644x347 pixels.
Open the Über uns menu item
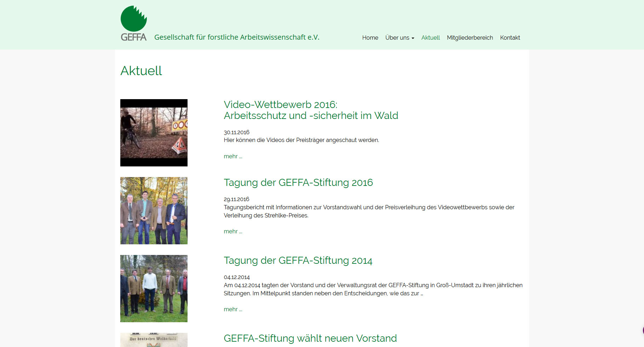pos(397,38)
